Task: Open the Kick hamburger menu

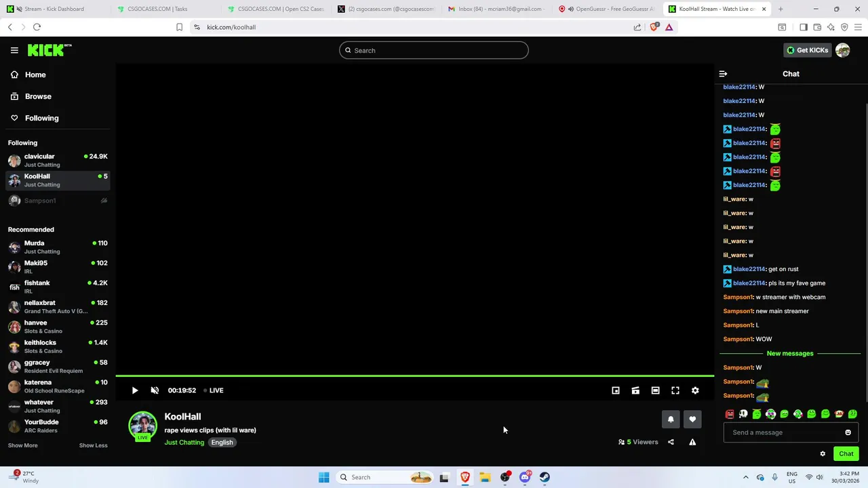Action: tap(14, 50)
